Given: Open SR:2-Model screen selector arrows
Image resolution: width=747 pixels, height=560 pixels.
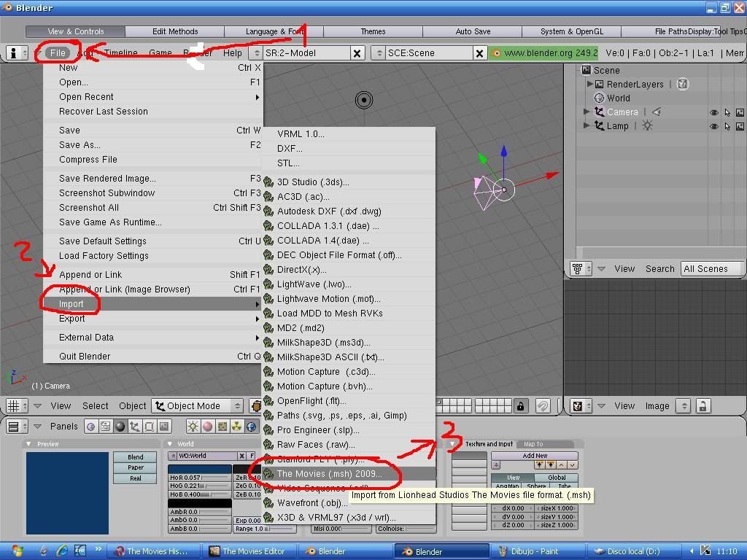Looking at the screenshot, I should pyautogui.click(x=257, y=53).
